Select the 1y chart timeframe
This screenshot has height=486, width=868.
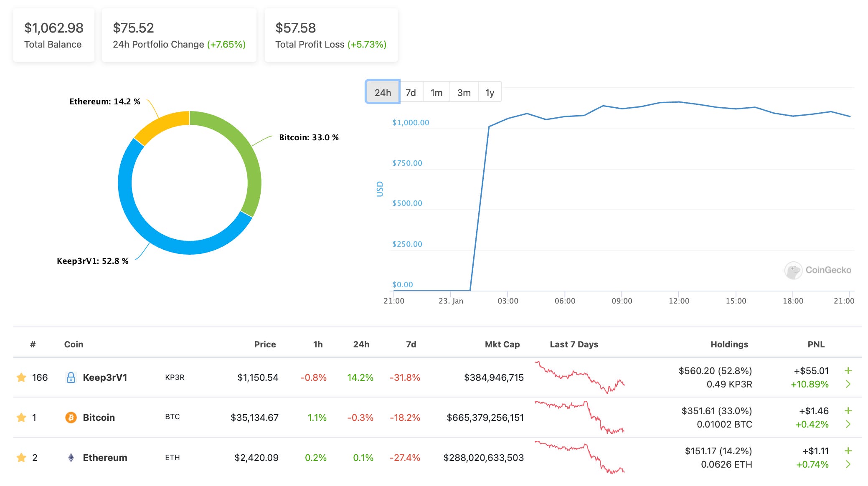489,92
